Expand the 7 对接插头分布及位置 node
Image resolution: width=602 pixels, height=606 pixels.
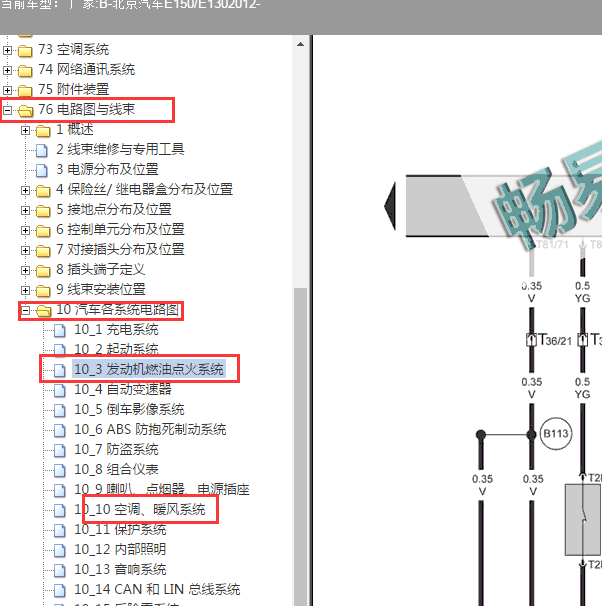pos(25,250)
